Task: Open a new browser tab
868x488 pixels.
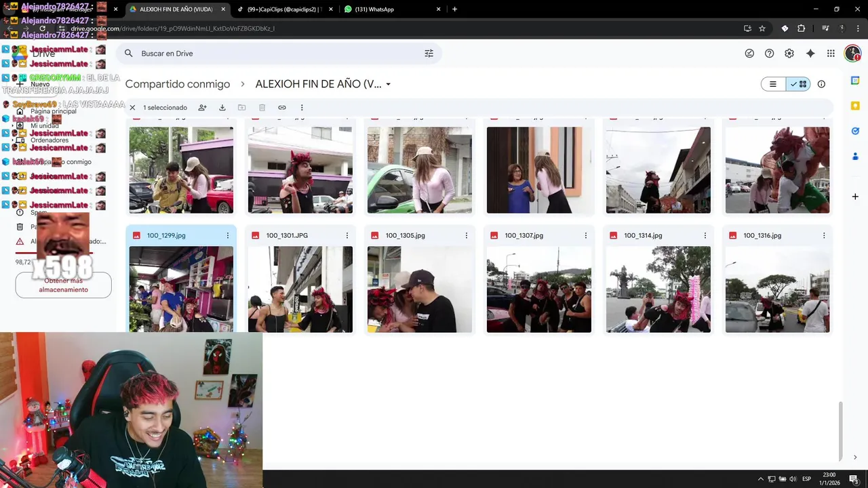Action: (454, 9)
